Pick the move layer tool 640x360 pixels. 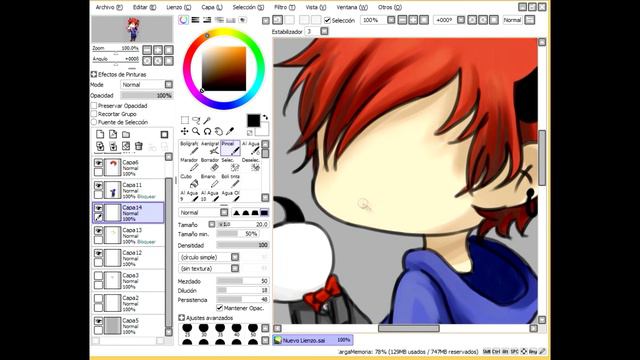[x=185, y=131]
